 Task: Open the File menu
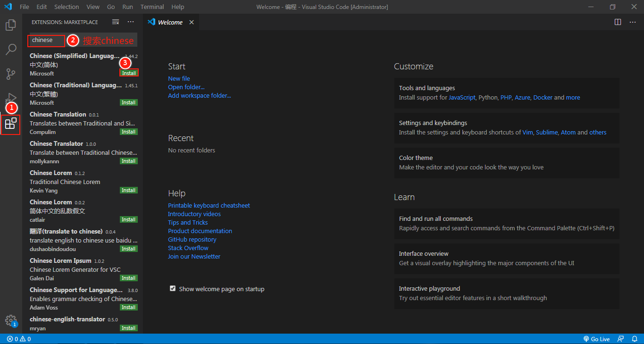pos(25,7)
